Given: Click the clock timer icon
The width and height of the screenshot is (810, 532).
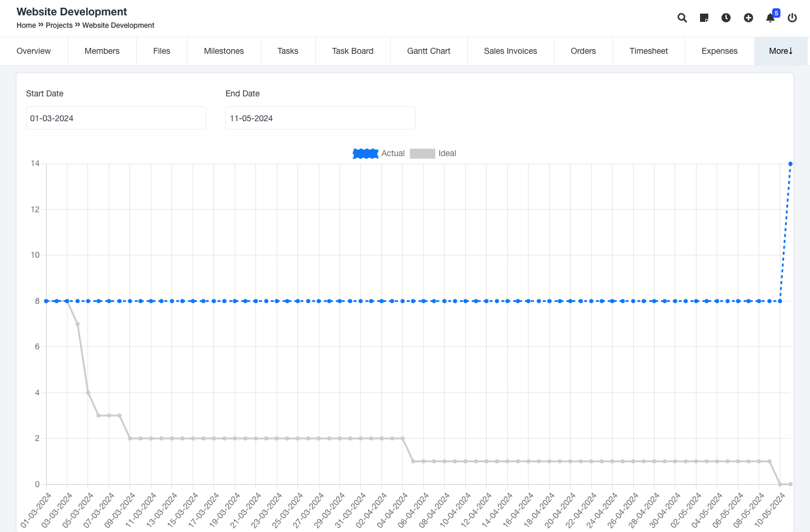Looking at the screenshot, I should 726,18.
